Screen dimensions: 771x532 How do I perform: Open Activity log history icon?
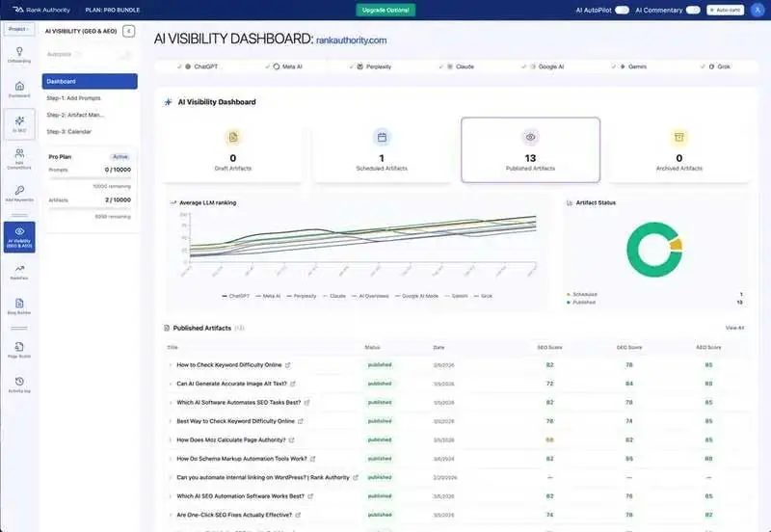click(19, 381)
